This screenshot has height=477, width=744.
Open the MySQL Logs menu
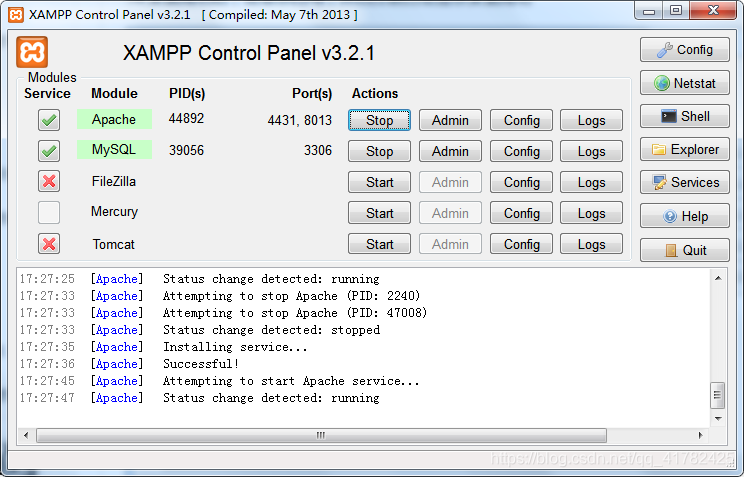tap(591, 151)
